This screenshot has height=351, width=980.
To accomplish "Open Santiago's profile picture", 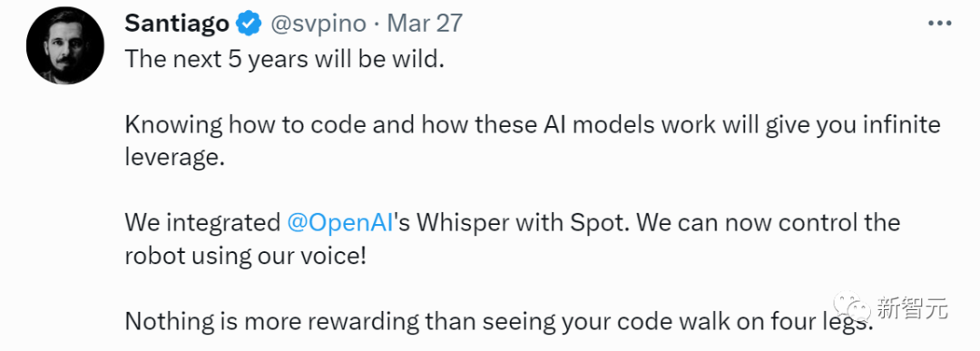I will (x=65, y=47).
